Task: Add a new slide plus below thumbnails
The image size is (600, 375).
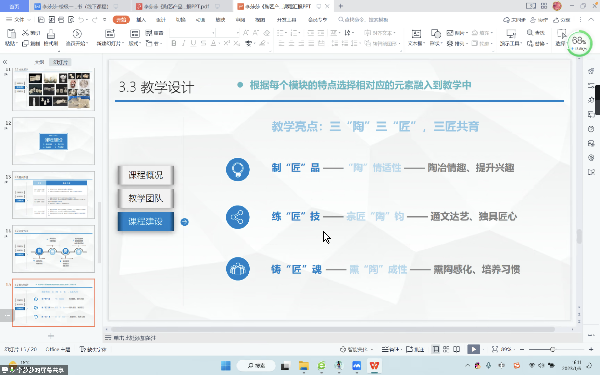Action: (x=51, y=336)
